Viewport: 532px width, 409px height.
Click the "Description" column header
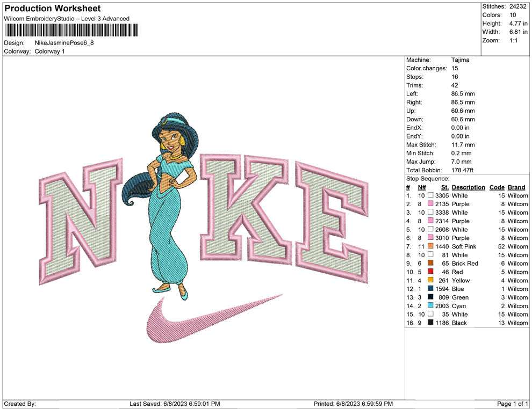(x=469, y=187)
